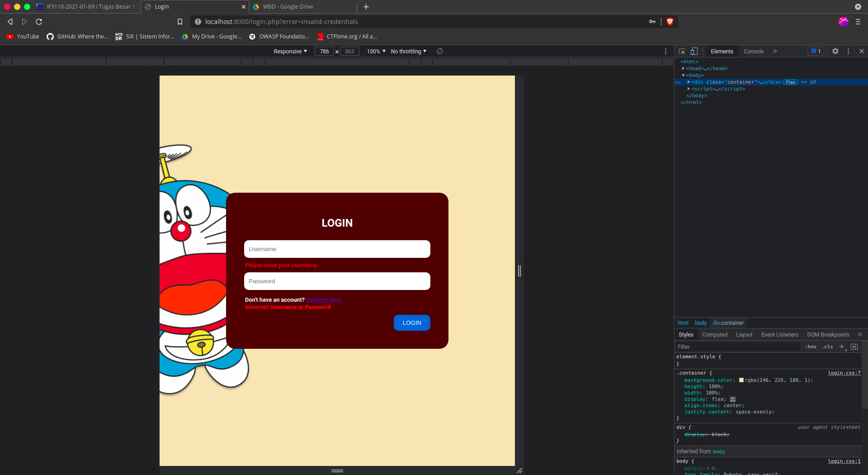The height and width of the screenshot is (475, 868).
Task: Select html in the breadcrumb
Action: [683, 323]
